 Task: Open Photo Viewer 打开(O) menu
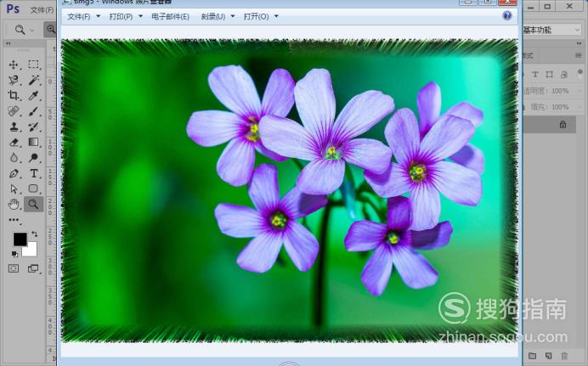click(256, 16)
